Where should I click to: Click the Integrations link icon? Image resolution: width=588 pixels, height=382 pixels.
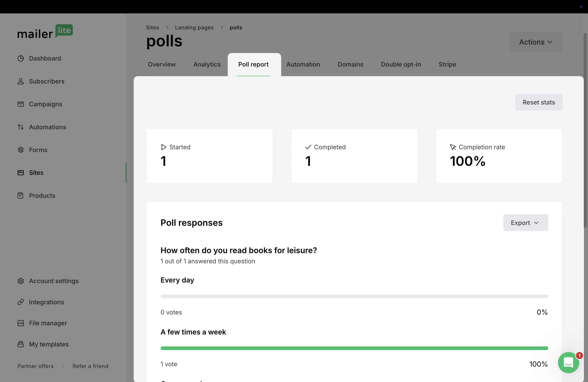pyautogui.click(x=21, y=302)
